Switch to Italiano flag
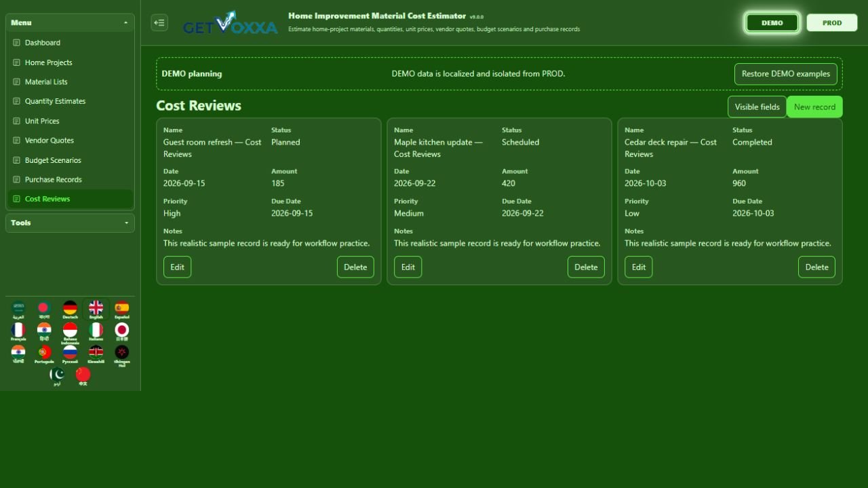Viewport: 868px width, 488px height. coord(96,331)
